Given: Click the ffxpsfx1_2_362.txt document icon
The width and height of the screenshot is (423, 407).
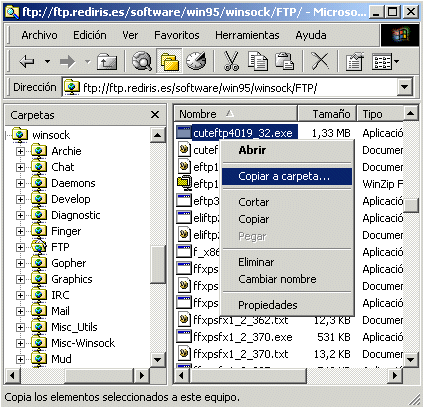Looking at the screenshot, I should tap(183, 320).
